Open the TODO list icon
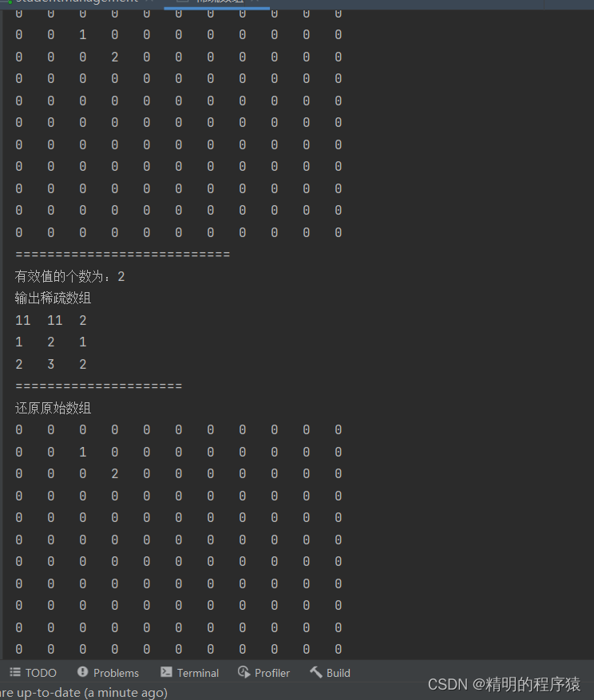Viewport: 594px width, 700px height. click(x=14, y=672)
